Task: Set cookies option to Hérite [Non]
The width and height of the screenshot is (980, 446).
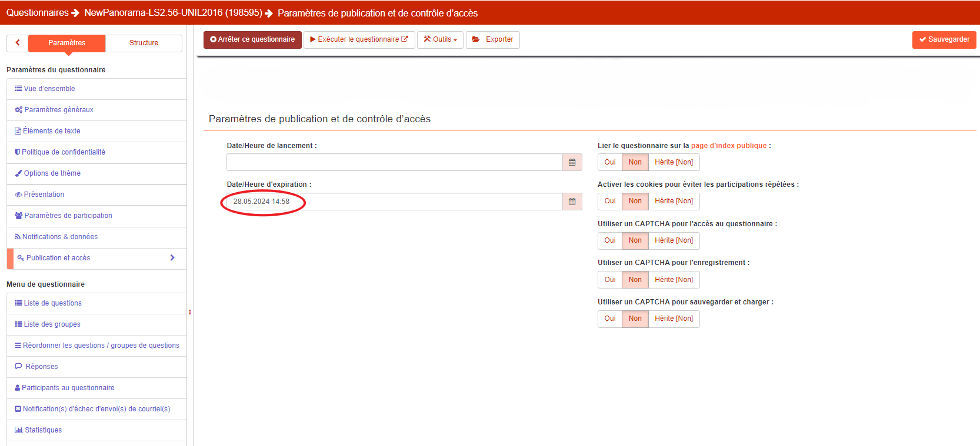Action: point(674,201)
